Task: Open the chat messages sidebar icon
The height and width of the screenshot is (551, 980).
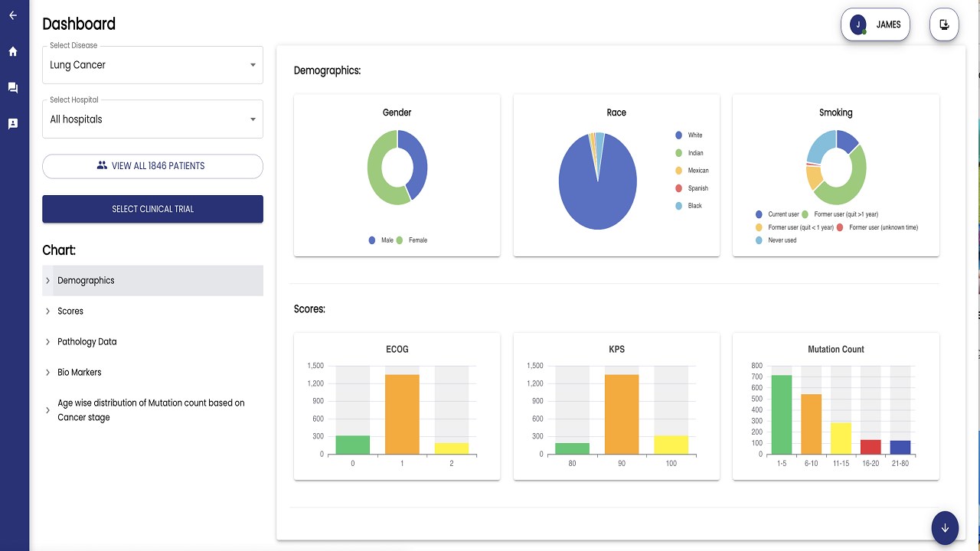Action: 13,88
